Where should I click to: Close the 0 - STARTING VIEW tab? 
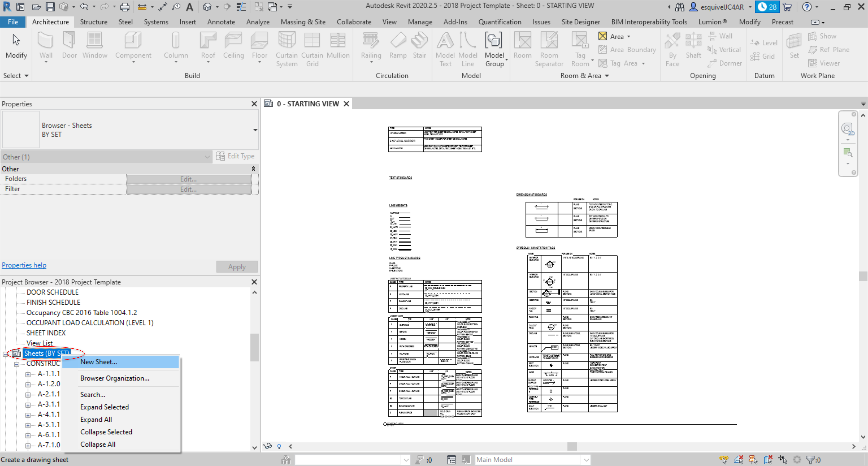[346, 104]
